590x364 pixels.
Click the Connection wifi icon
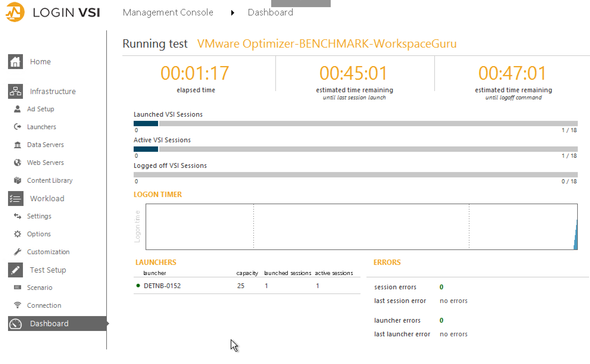coord(17,305)
